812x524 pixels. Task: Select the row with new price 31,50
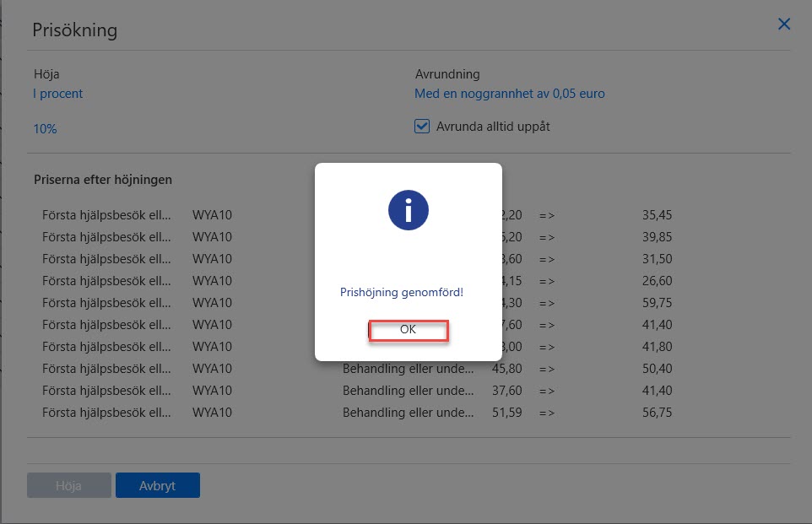[x=357, y=259]
